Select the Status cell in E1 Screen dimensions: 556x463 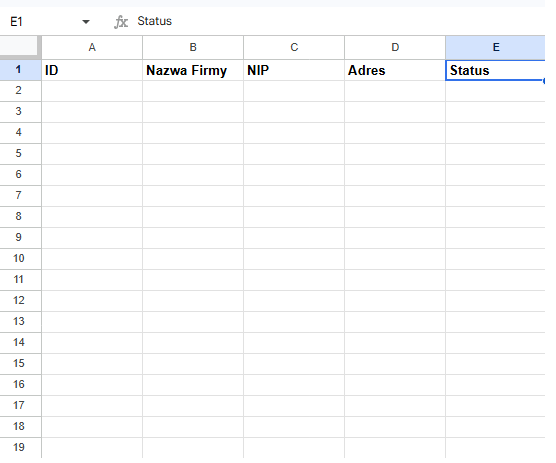[x=495, y=70]
